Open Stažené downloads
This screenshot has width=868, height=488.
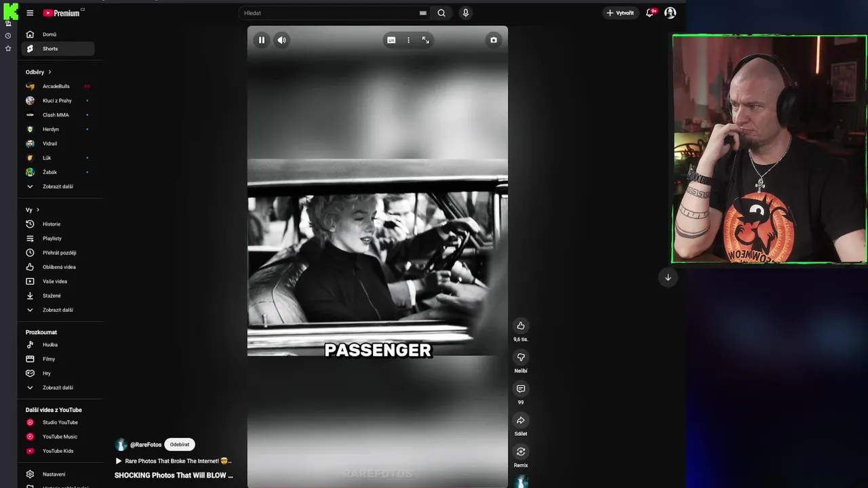point(58,296)
